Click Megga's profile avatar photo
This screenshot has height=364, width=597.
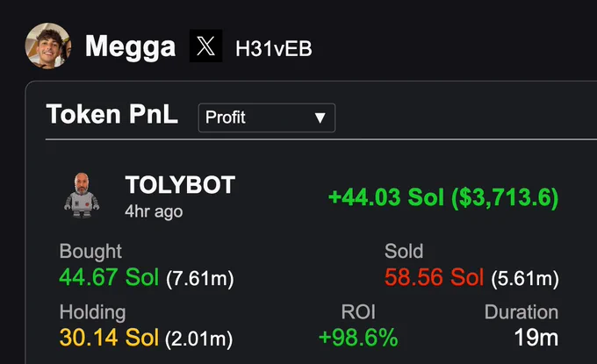48,46
